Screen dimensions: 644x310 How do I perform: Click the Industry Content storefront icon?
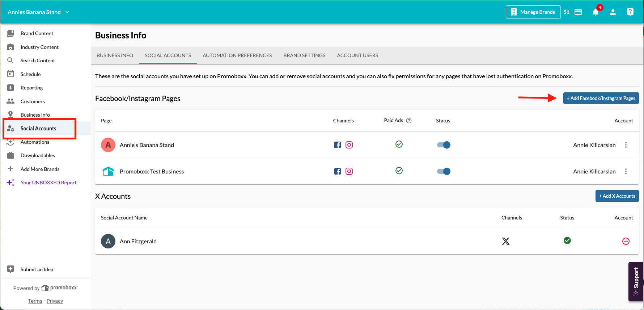pyautogui.click(x=10, y=47)
